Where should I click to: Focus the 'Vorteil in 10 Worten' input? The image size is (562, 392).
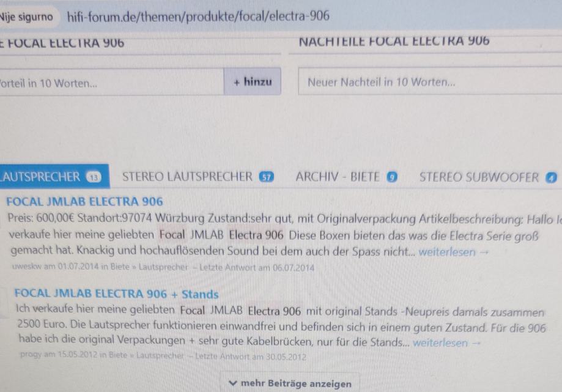pos(111,83)
